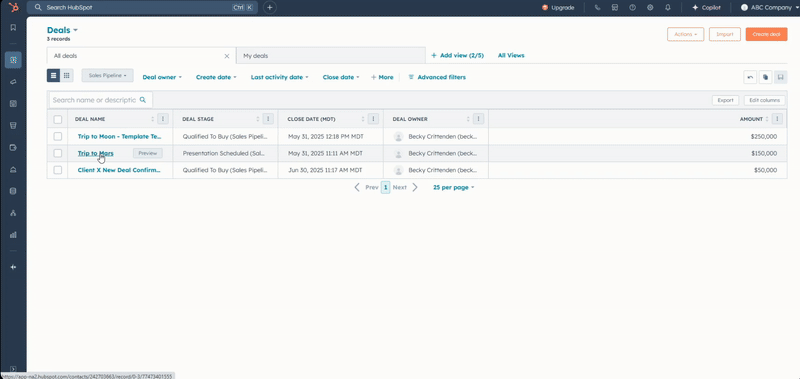The image size is (800, 379).
Task: Open the Help question-mark icon
Action: point(633,8)
